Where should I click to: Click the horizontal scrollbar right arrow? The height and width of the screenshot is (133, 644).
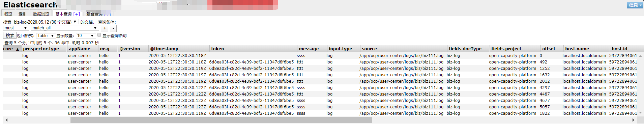point(633,120)
